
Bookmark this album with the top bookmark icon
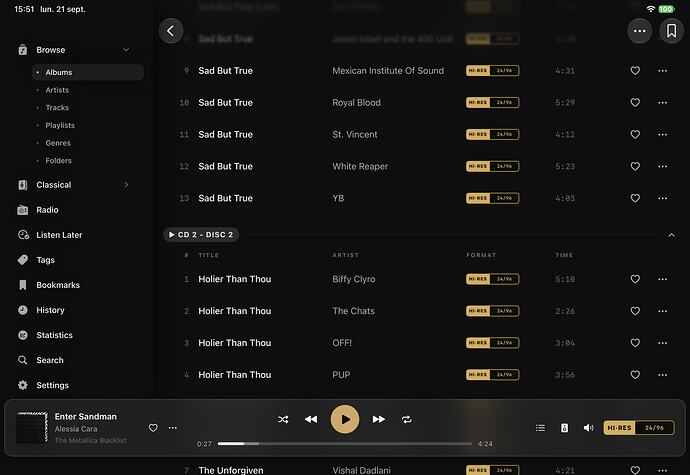click(x=671, y=31)
